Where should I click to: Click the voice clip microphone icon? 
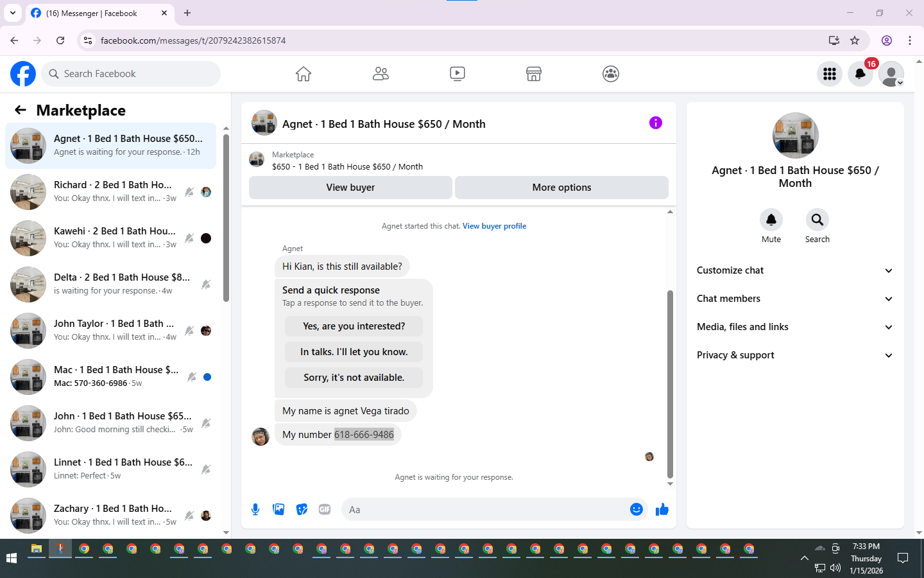(255, 509)
